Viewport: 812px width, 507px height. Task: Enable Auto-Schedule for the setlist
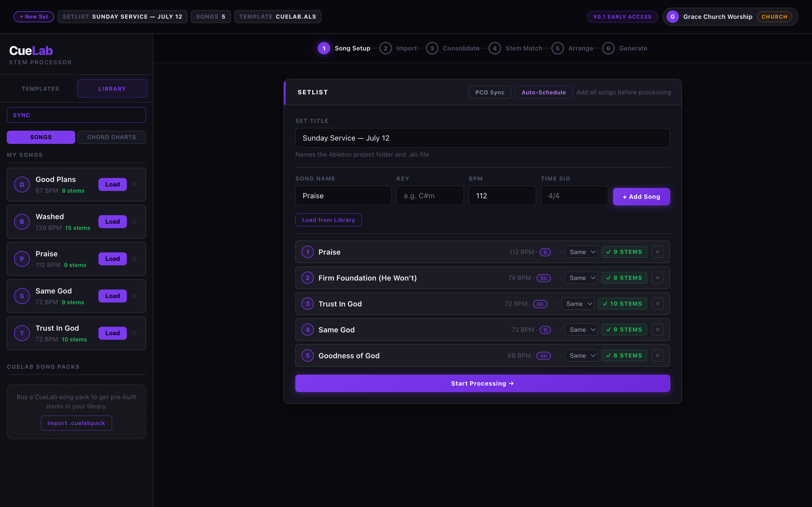pos(544,92)
